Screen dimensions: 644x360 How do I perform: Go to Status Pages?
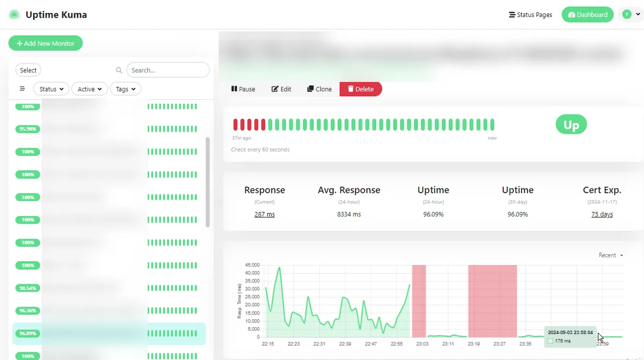pyautogui.click(x=530, y=15)
